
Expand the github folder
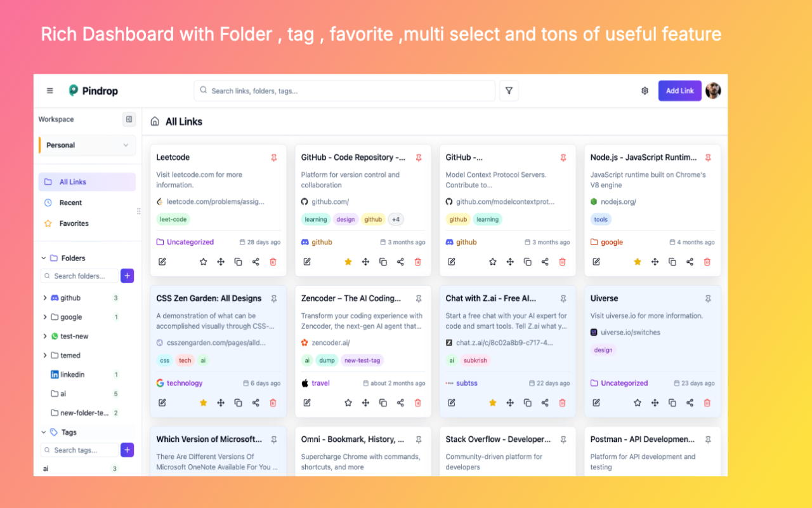[44, 297]
